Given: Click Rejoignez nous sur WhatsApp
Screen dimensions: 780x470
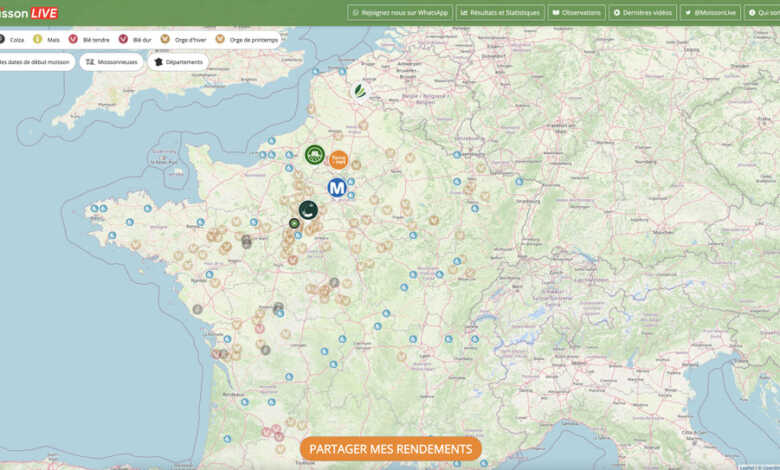Looking at the screenshot, I should [x=399, y=13].
